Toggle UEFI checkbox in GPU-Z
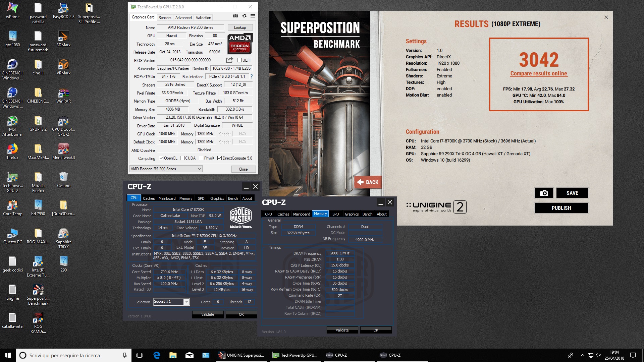Screen dimensions: 644x362 point(239,60)
